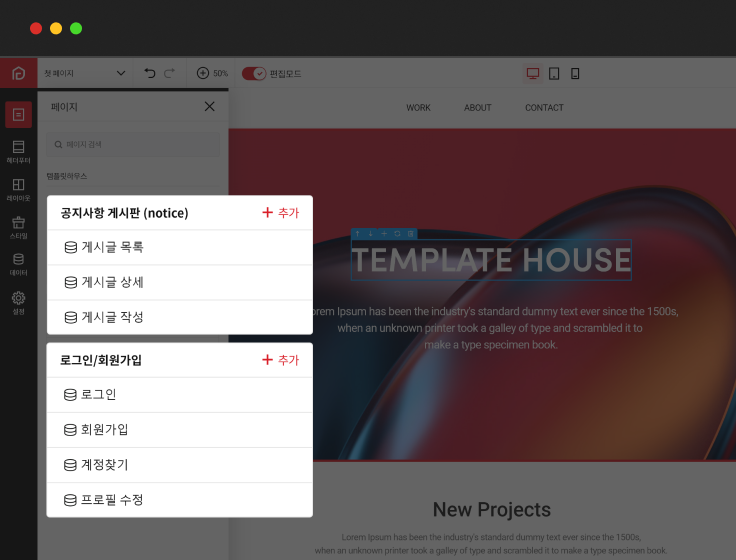
Task: Click the green maximize window button
Action: [x=76, y=29]
